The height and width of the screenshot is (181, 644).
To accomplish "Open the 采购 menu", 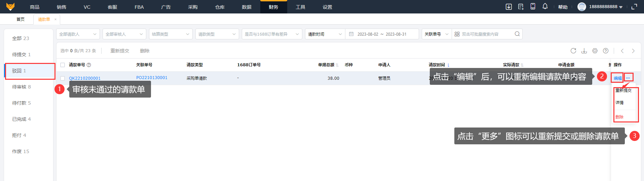I will pos(193,7).
